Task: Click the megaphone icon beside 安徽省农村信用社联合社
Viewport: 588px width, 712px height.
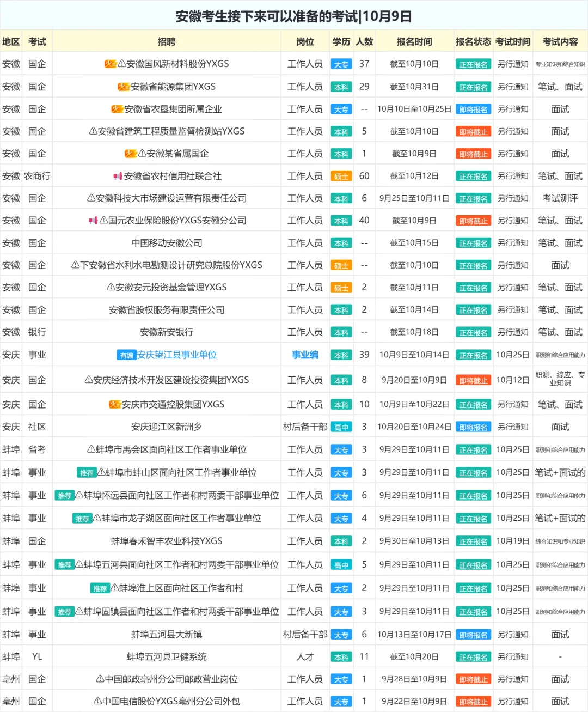Action: click(118, 175)
